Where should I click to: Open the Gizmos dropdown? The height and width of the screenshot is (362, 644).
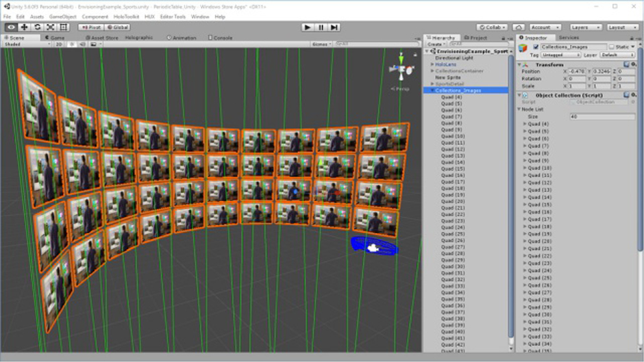pos(321,44)
